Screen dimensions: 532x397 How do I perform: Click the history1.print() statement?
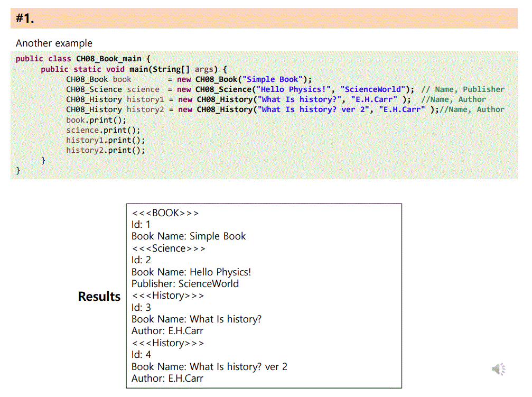click(106, 140)
